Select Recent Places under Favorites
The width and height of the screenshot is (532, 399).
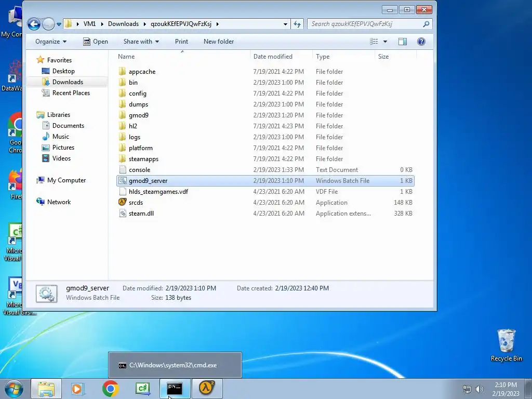coord(71,93)
